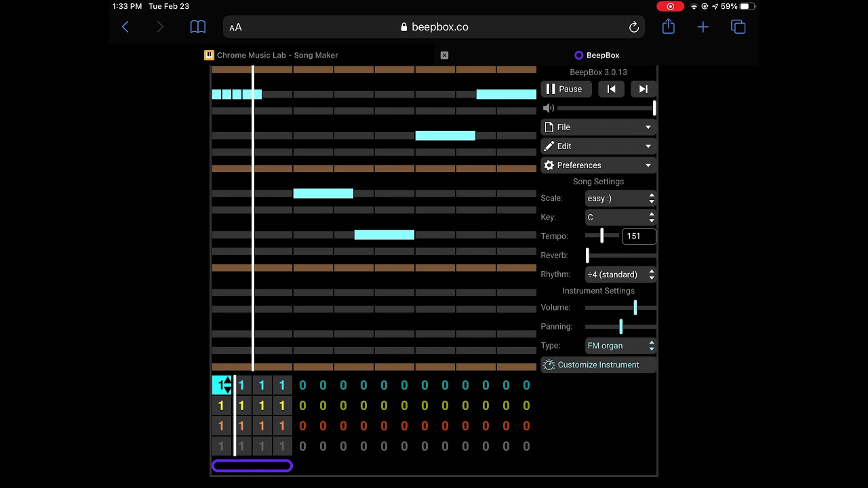
Task: Expand the Preferences menu
Action: 598,165
